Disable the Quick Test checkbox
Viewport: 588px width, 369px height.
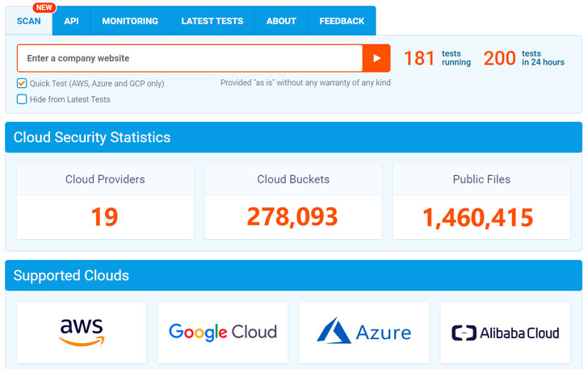pyautogui.click(x=22, y=83)
